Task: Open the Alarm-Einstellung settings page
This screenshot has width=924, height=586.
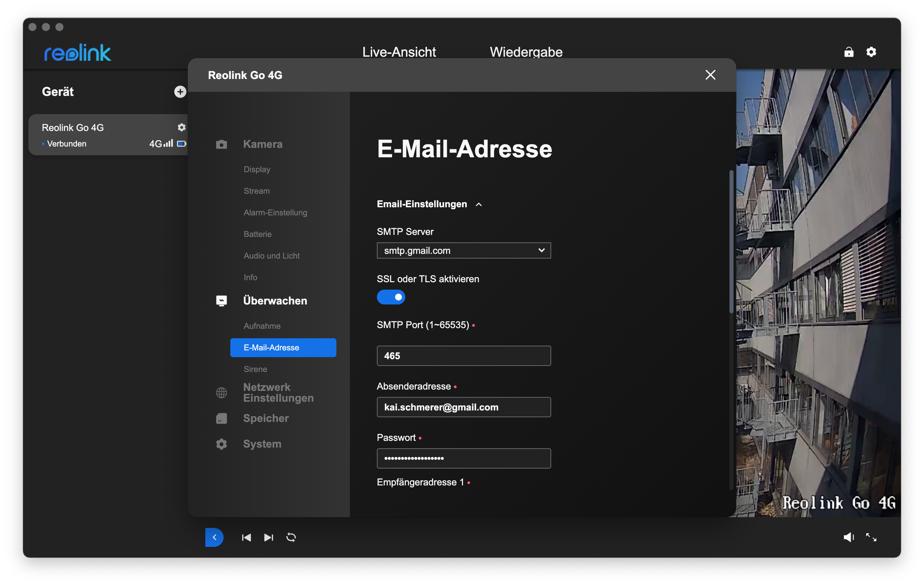Action: tap(275, 212)
